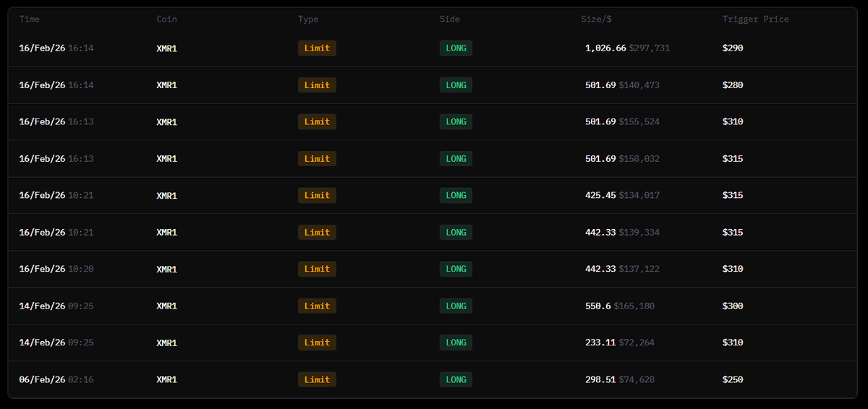Sort by the Coin column header

pyautogui.click(x=166, y=20)
